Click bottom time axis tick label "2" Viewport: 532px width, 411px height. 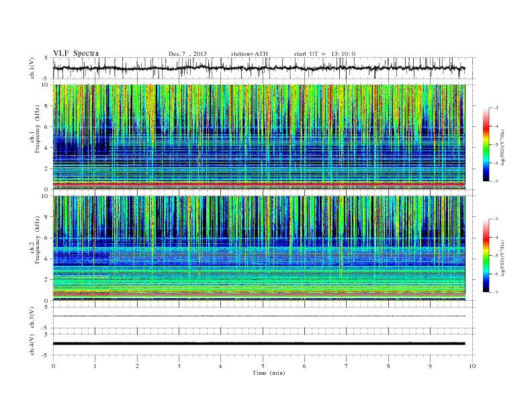[x=137, y=366]
